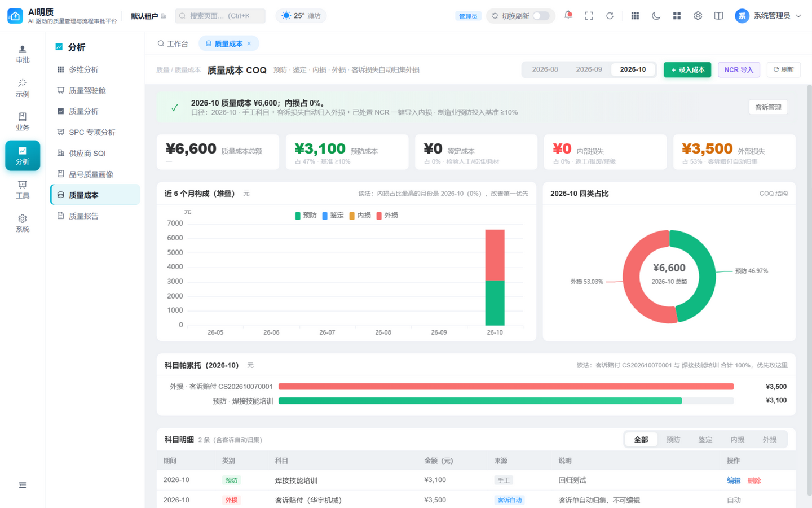Enter fullscreen mode via the expand icon
The image size is (812, 508).
(x=589, y=16)
